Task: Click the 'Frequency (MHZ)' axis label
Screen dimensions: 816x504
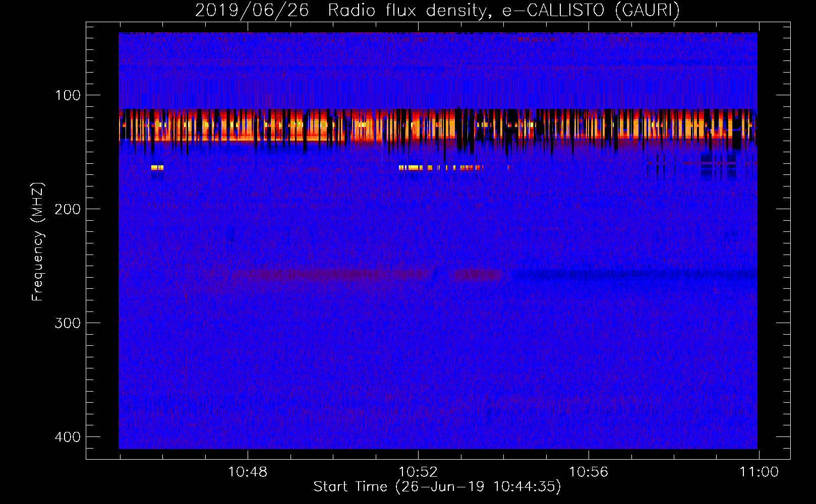Action: click(x=38, y=241)
